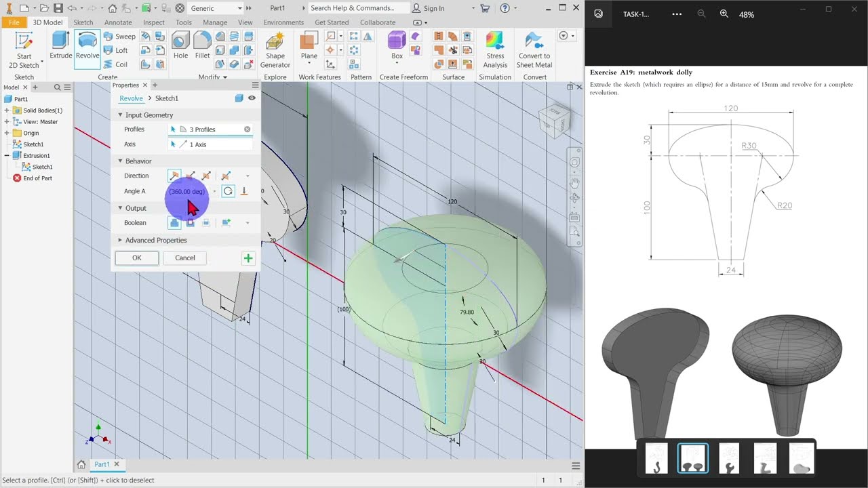Select the Join Boolean option
The width and height of the screenshot is (868, 488).
coord(174,222)
